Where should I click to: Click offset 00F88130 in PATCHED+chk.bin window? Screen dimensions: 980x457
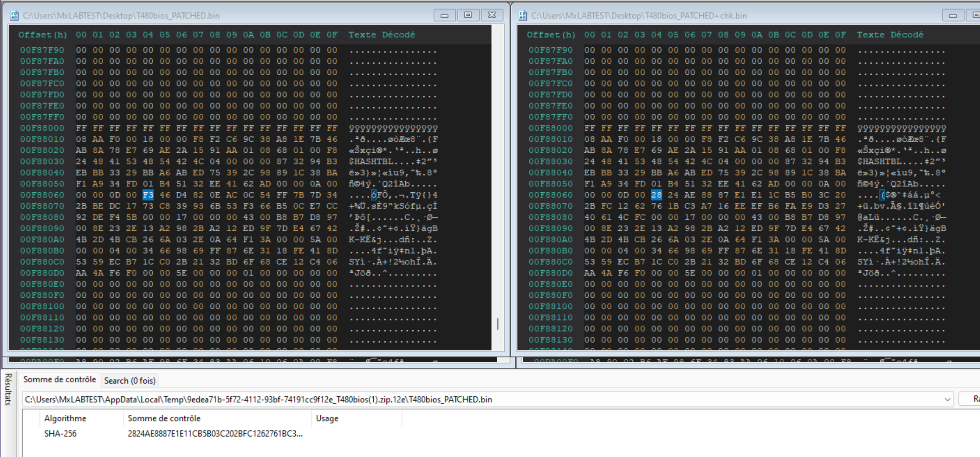point(551,340)
